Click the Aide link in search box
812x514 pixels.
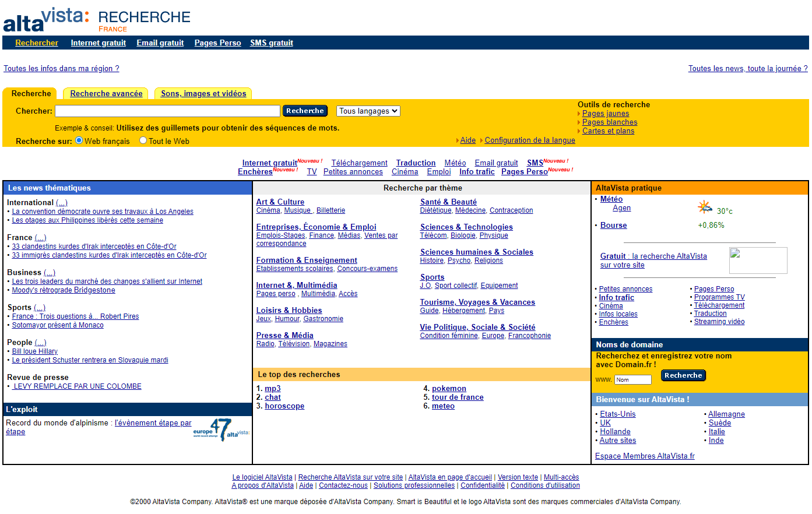pos(468,140)
